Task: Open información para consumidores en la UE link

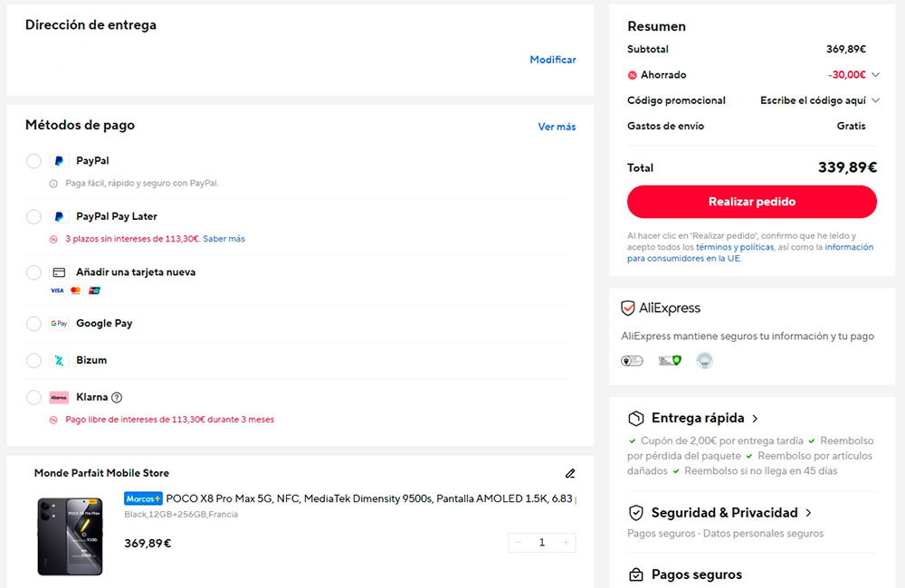Action: [750, 252]
